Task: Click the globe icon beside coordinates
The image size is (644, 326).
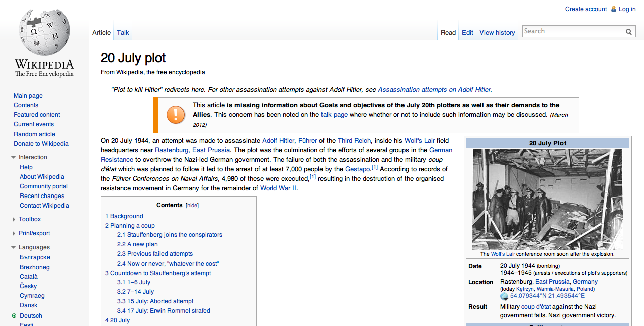Action: (504, 296)
